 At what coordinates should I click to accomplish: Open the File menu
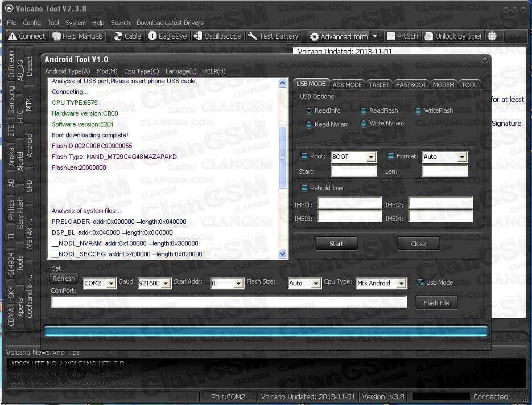pyautogui.click(x=11, y=23)
